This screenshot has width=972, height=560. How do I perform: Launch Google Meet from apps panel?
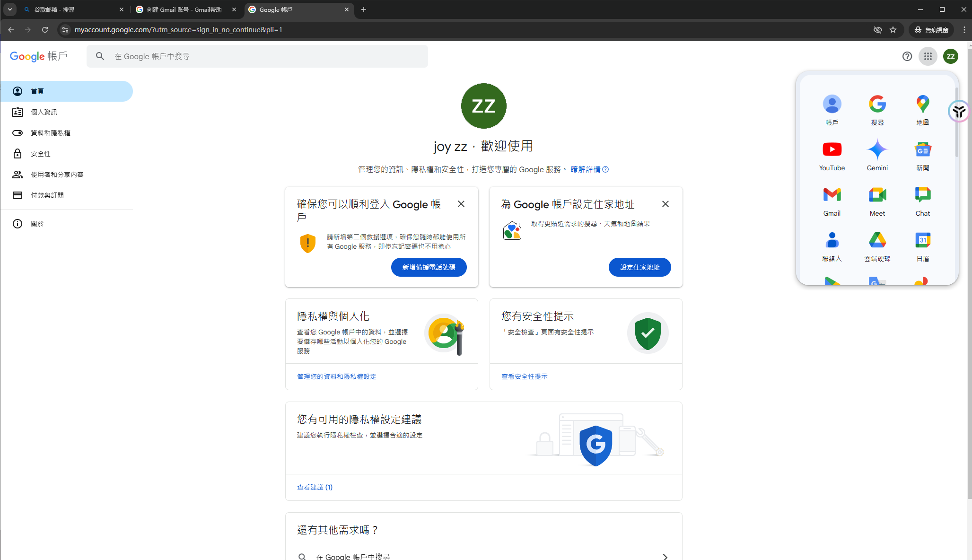click(x=877, y=201)
